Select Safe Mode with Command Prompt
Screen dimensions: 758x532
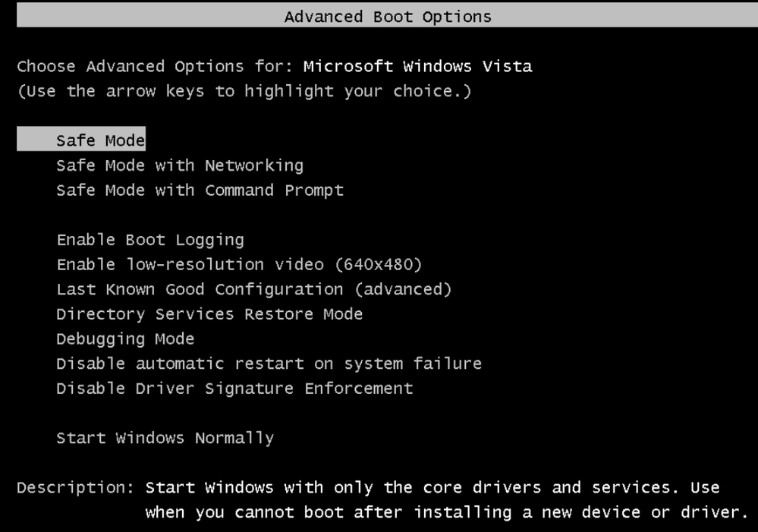click(200, 190)
